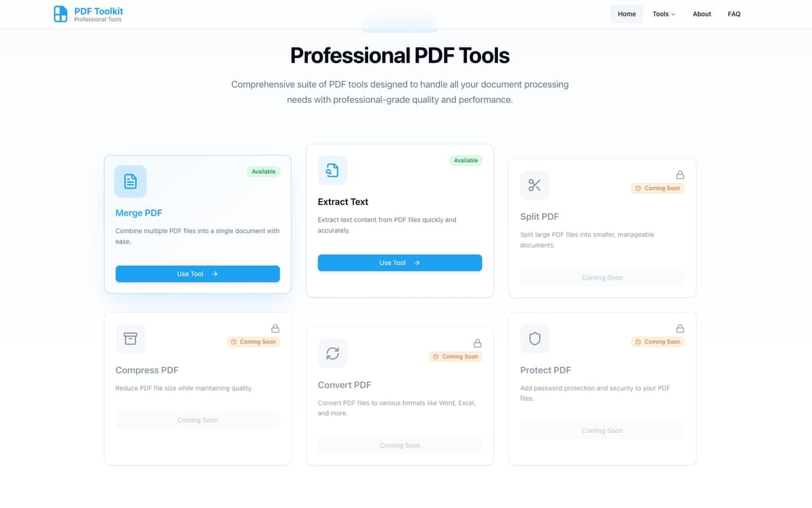Open the FAQ page

click(x=734, y=14)
